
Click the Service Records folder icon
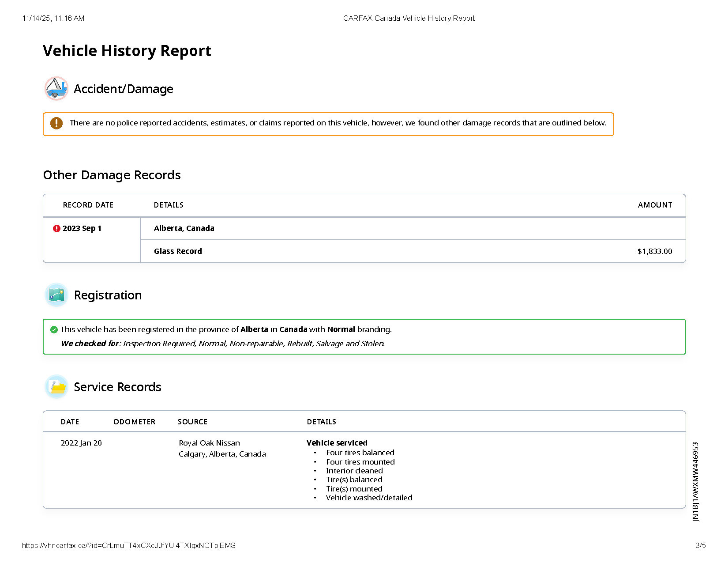(56, 387)
